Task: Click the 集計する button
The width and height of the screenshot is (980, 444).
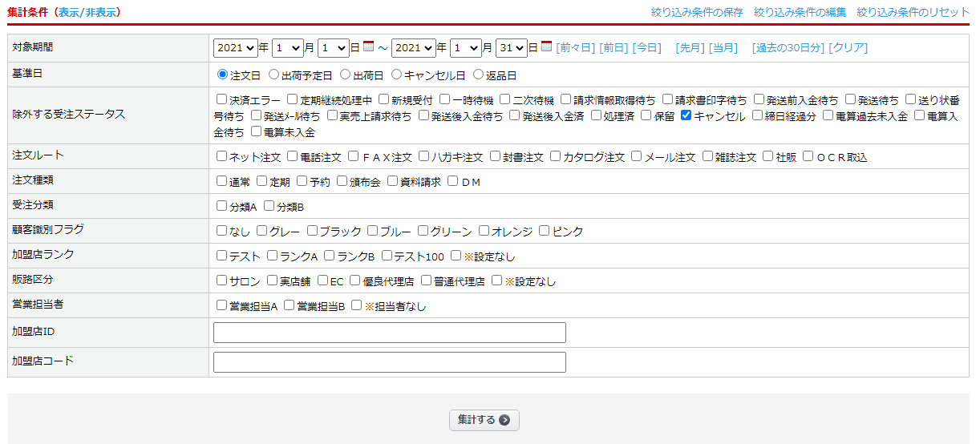Action: point(484,420)
